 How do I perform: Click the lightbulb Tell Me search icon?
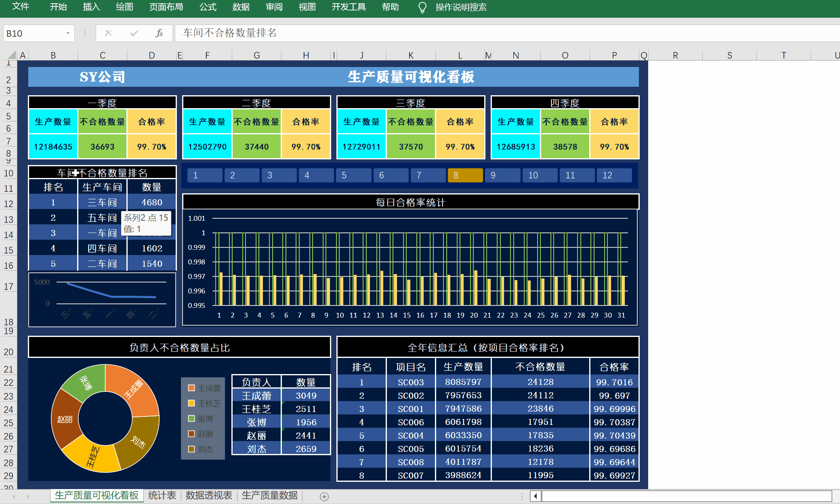coord(422,8)
